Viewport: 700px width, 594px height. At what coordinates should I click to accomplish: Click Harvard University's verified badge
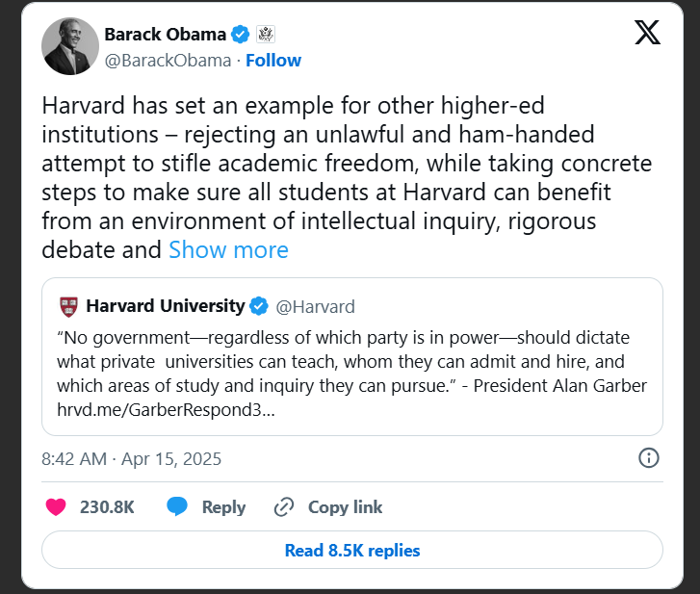259,307
